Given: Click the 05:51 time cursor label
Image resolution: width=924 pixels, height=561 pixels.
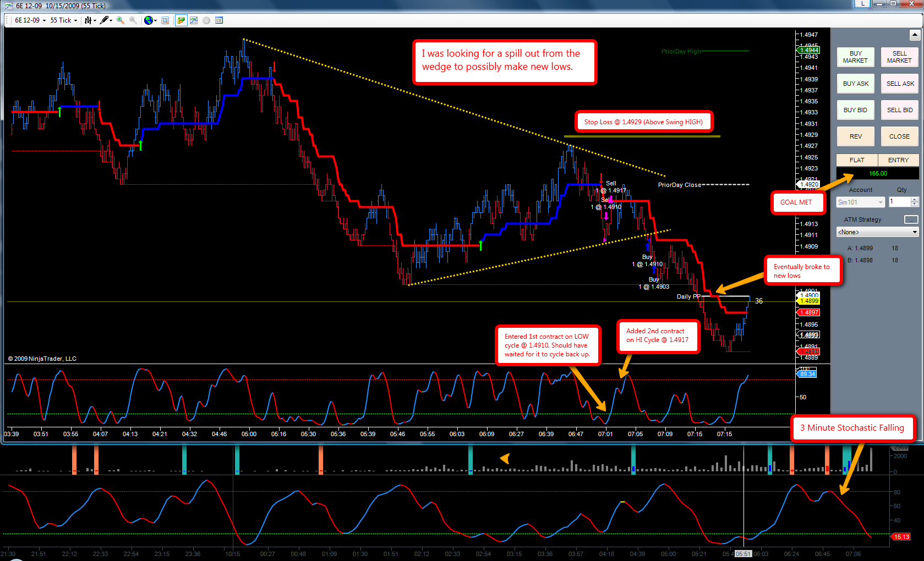Looking at the screenshot, I should 743,554.
